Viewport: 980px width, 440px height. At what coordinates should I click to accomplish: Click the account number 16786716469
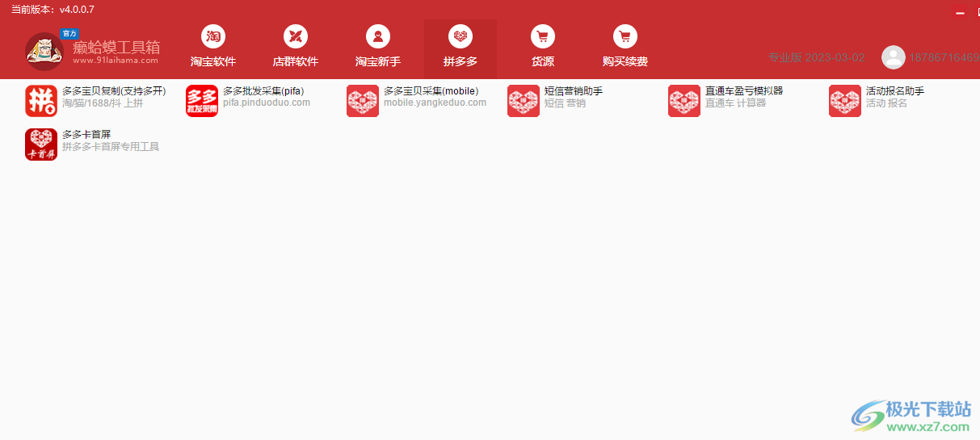[x=944, y=57]
